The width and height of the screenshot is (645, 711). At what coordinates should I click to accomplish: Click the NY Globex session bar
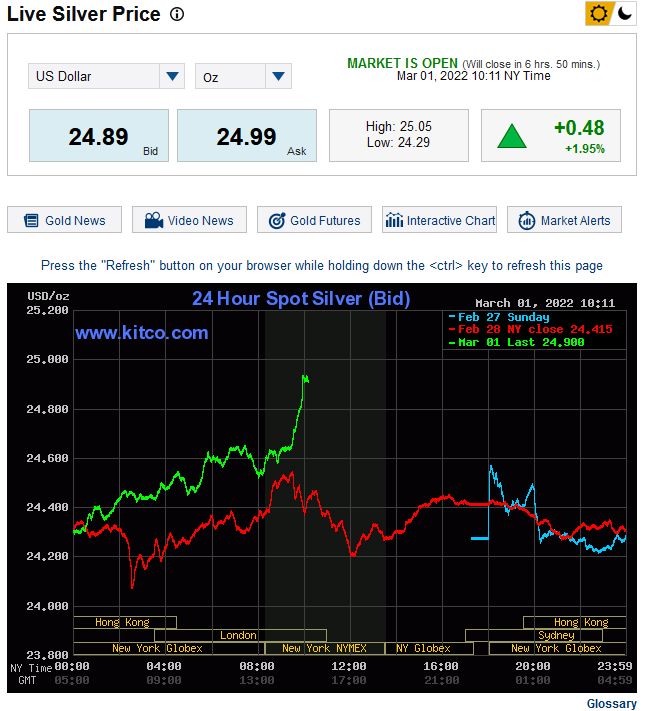pyautogui.click(x=429, y=648)
